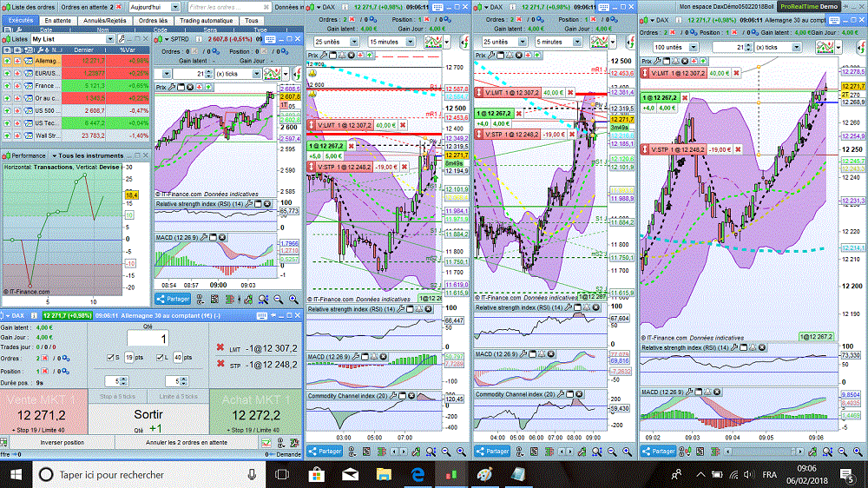Image resolution: width=868 pixels, height=488 pixels.
Task: Switch to the En attente tab
Action: (57, 21)
